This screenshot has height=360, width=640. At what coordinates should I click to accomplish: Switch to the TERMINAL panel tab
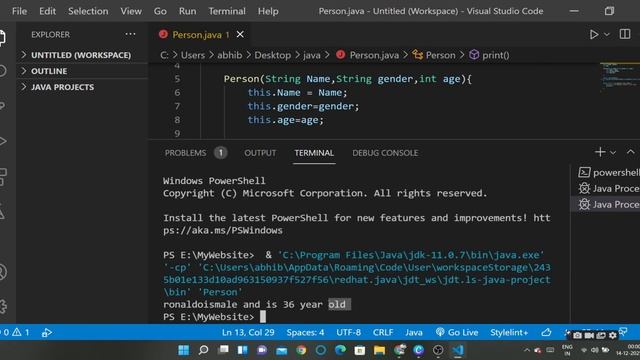click(x=314, y=153)
